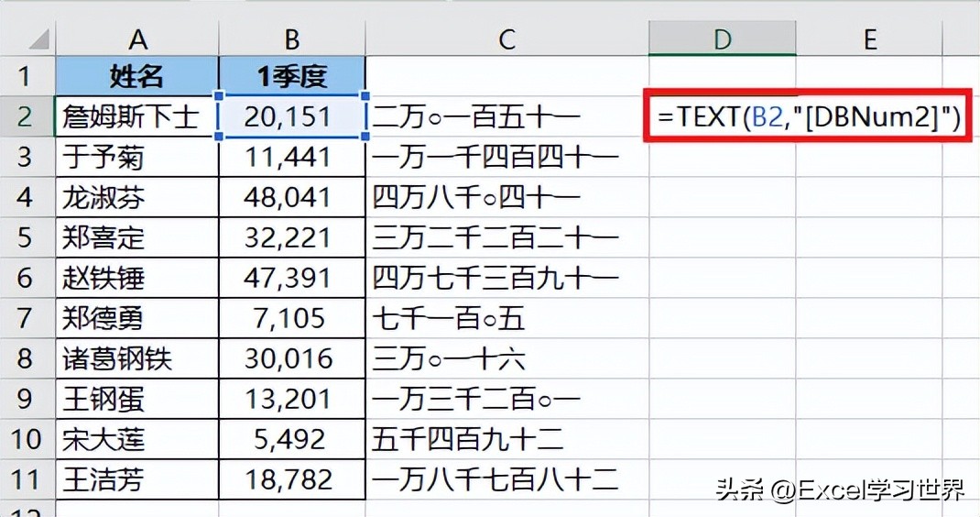Select the cell containing 于予菊
This screenshot has height=517, width=980.
[137, 157]
